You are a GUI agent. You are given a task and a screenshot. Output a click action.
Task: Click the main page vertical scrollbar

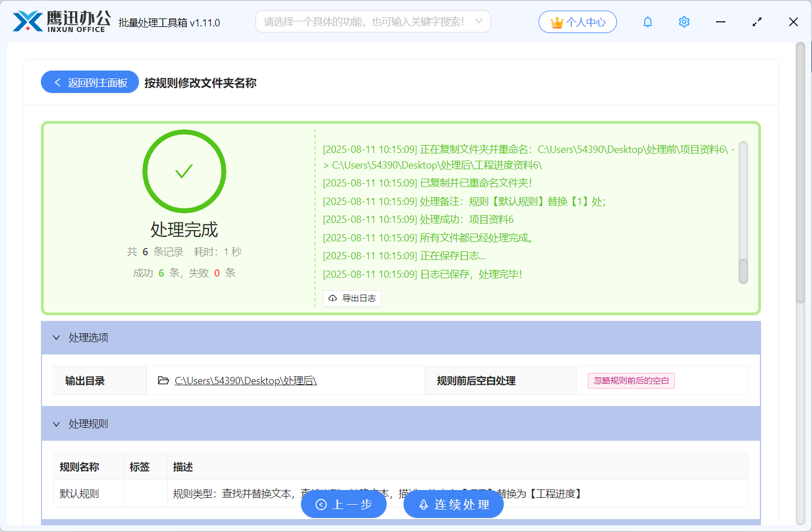coord(800,174)
